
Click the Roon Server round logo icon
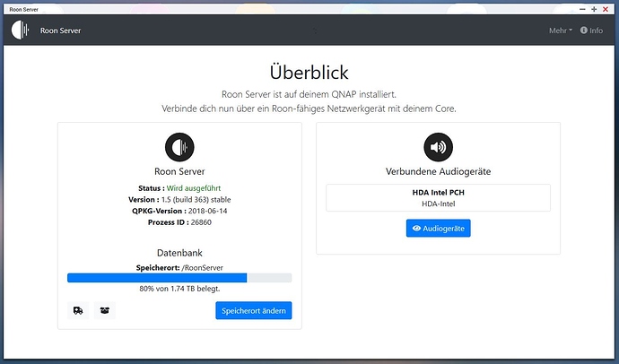coord(179,147)
